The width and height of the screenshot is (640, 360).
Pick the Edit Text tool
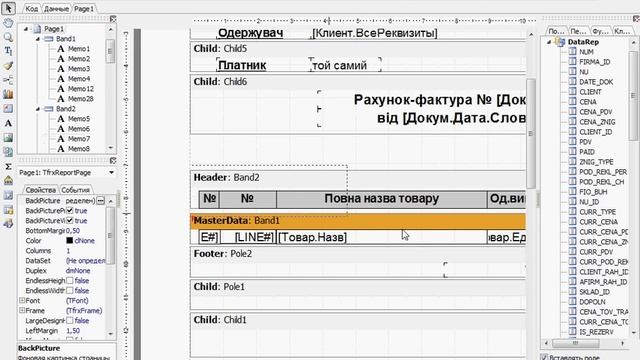coord(8,51)
